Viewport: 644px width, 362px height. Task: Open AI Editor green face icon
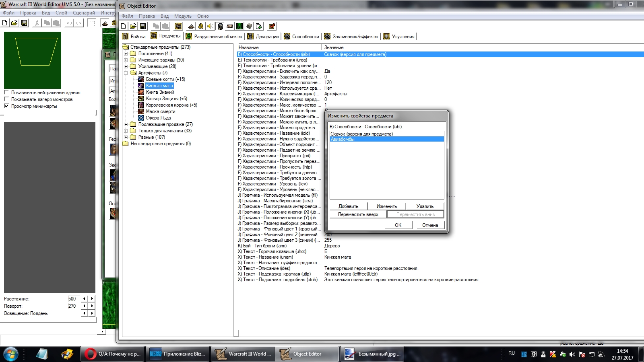(239, 26)
